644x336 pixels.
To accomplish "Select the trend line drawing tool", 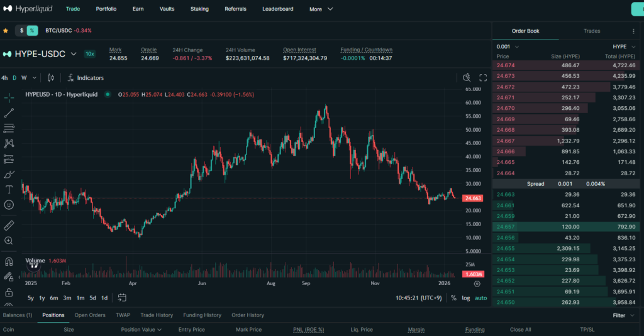I will (x=9, y=113).
